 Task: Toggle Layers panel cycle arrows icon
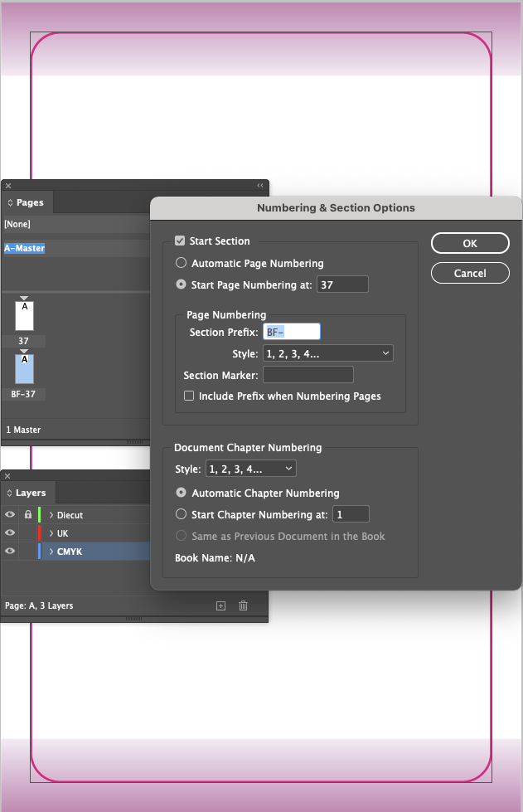[x=9, y=493]
